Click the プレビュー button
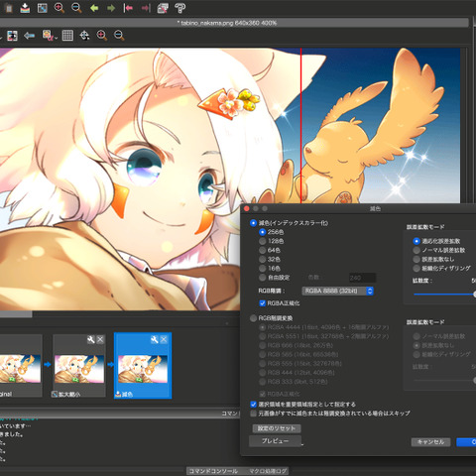This screenshot has width=476, height=476. 275,441
